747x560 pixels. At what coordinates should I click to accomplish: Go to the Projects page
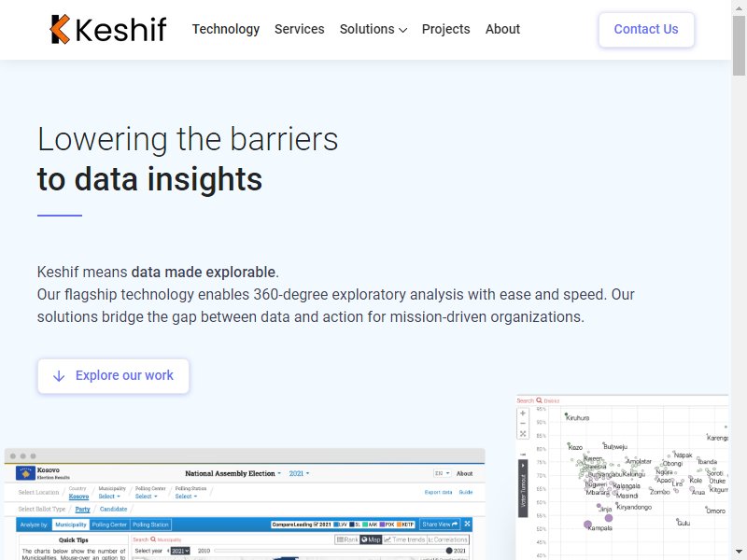445,29
